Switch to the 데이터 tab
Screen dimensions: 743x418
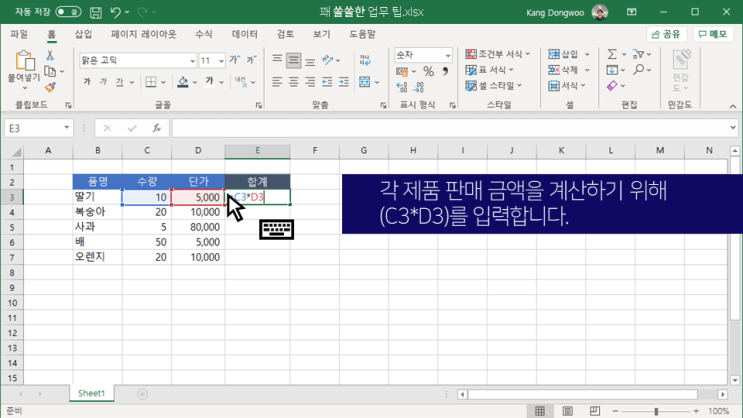tap(245, 34)
